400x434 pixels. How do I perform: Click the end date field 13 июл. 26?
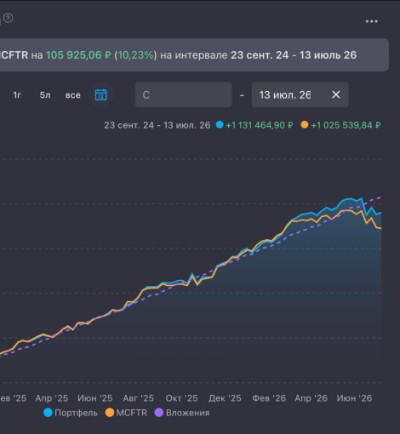300,95
